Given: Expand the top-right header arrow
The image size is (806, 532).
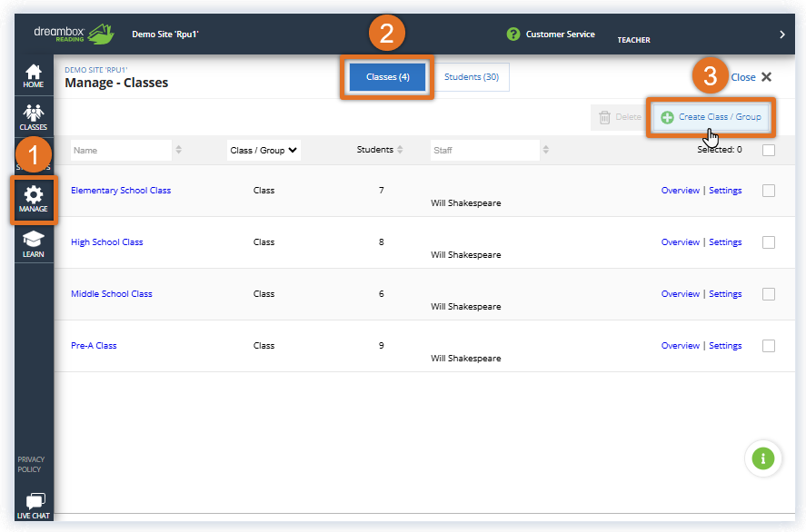Looking at the screenshot, I should (x=782, y=34).
